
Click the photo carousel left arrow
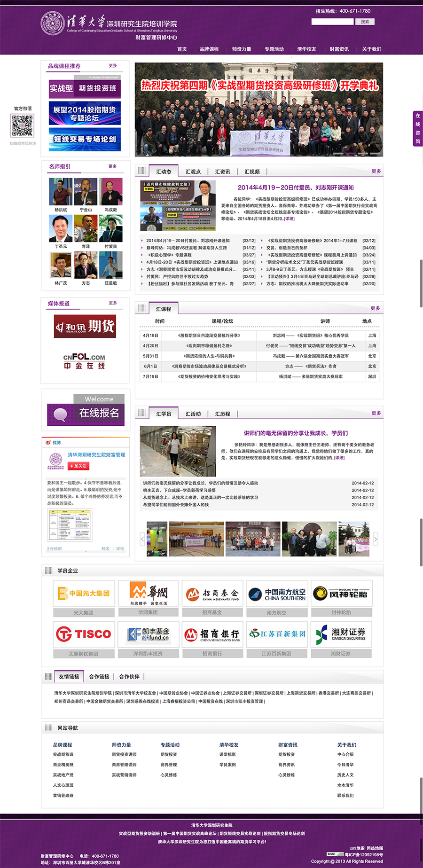tap(142, 539)
